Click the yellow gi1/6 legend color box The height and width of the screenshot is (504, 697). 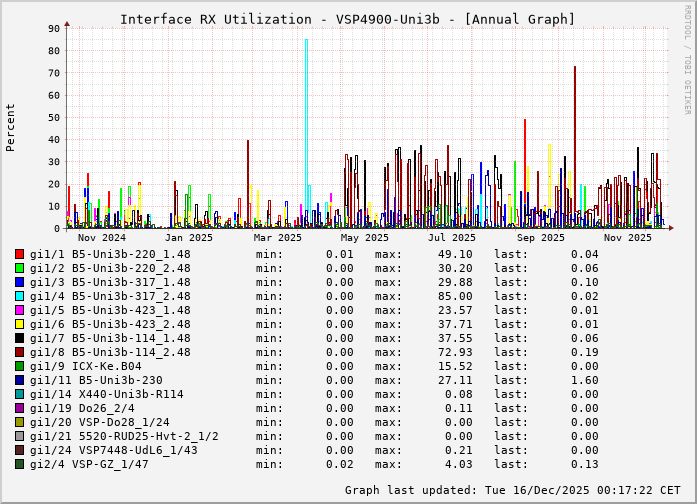tap(19, 324)
